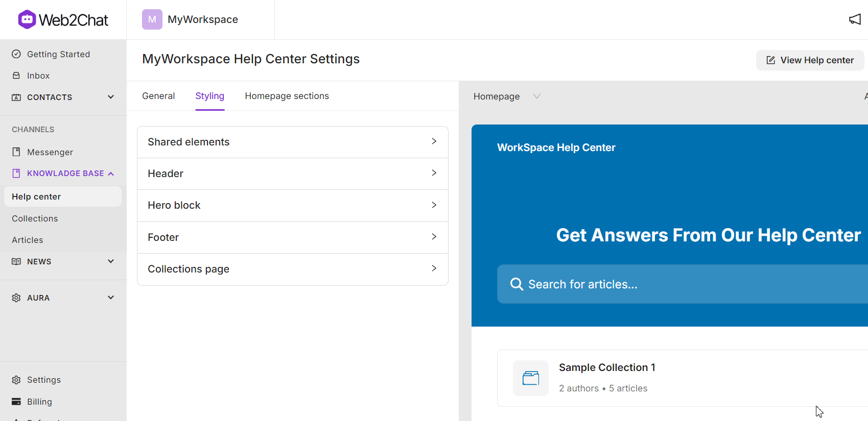Open announcements megaphone icon
868x421 pixels.
pyautogui.click(x=855, y=19)
